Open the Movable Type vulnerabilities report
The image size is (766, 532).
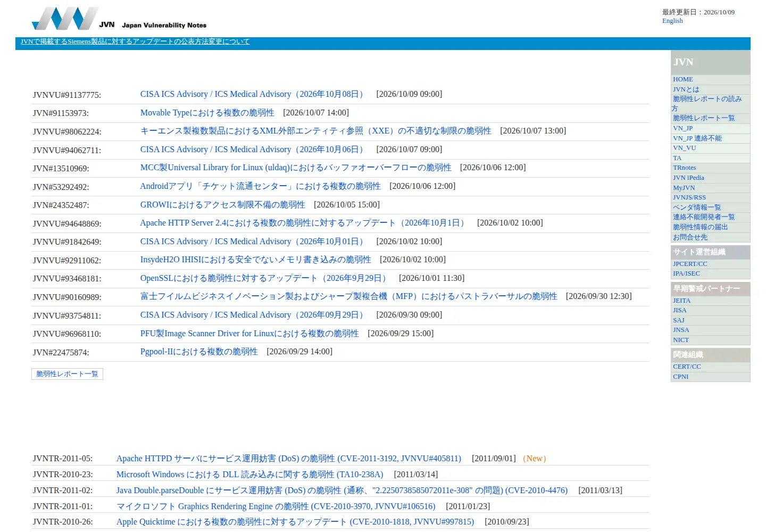point(207,113)
